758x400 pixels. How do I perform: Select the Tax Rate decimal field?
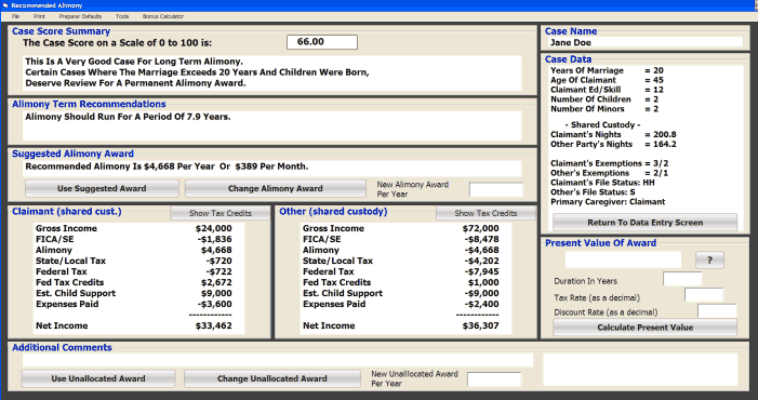tap(703, 295)
